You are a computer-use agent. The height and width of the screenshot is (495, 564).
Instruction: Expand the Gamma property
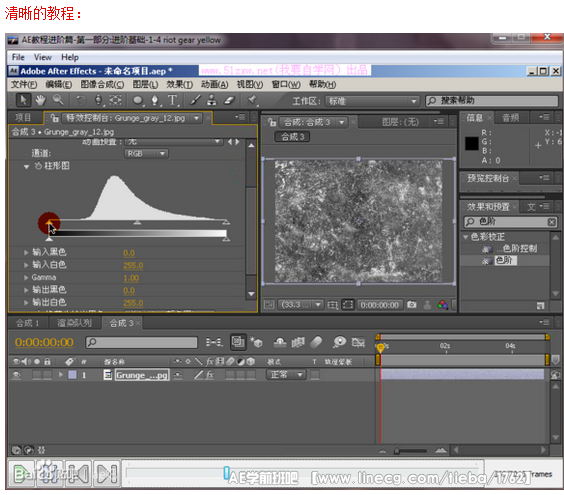[26, 278]
